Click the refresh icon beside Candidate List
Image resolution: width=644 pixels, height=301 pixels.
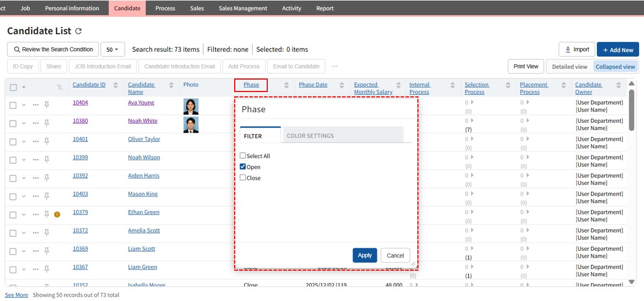click(79, 31)
